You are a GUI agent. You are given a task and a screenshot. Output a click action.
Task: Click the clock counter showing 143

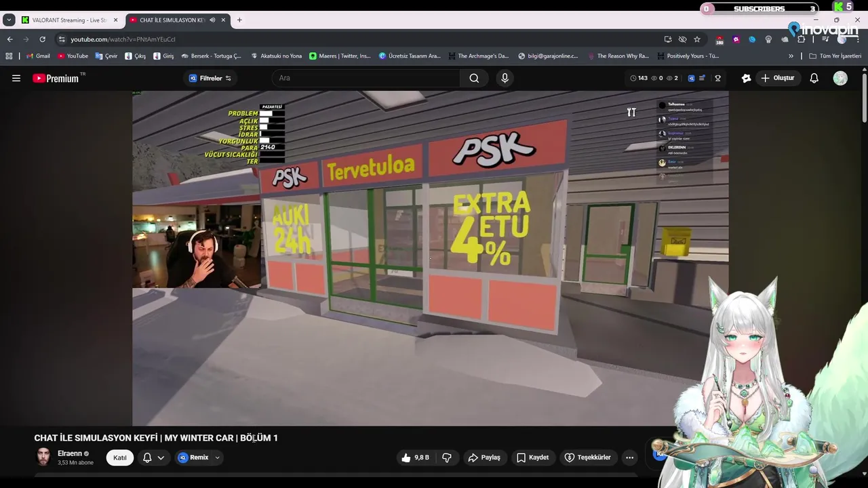pos(639,78)
